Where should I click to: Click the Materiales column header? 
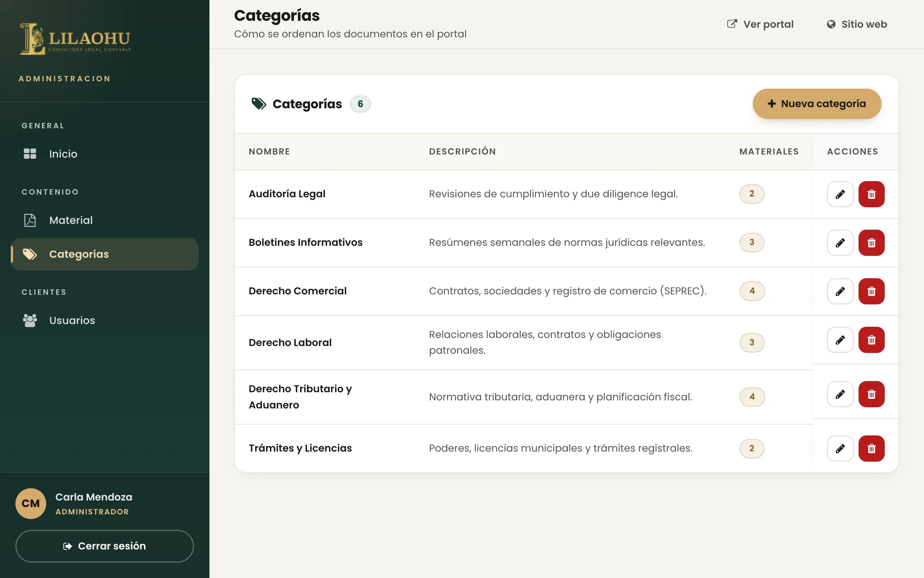pos(769,151)
